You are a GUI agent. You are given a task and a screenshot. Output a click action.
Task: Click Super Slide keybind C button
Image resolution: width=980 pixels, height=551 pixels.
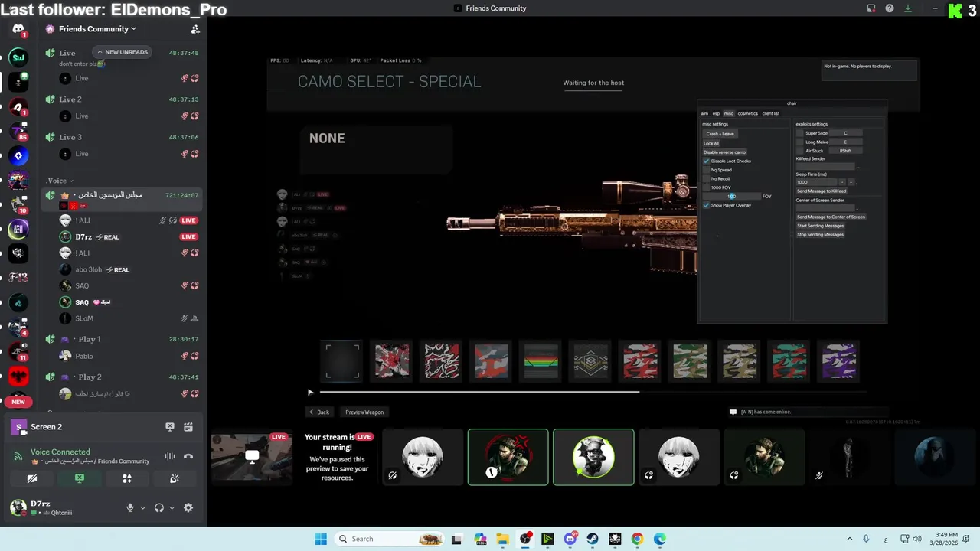845,133
